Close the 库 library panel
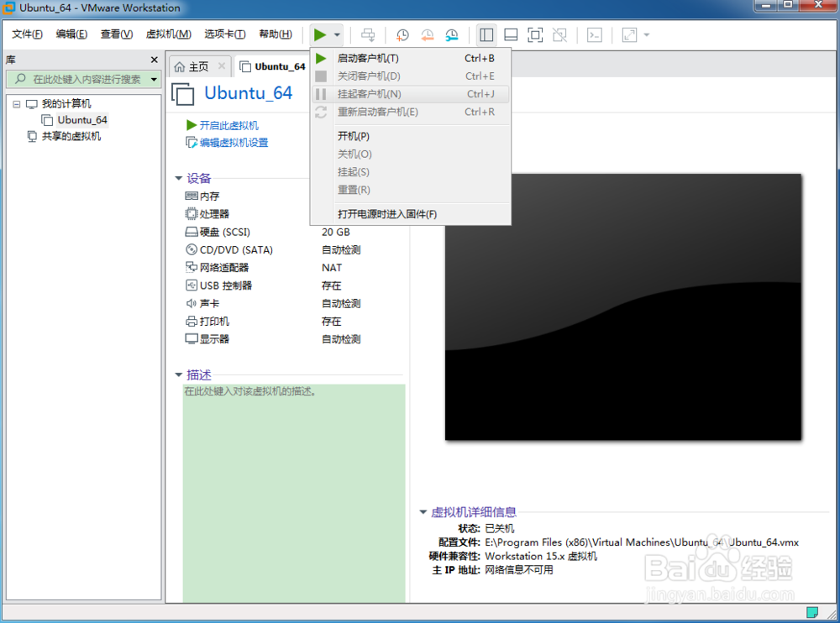Image resolution: width=840 pixels, height=623 pixels. (155, 60)
